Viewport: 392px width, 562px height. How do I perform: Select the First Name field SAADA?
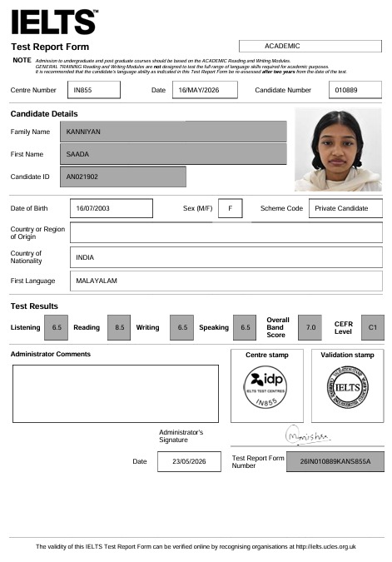point(173,154)
